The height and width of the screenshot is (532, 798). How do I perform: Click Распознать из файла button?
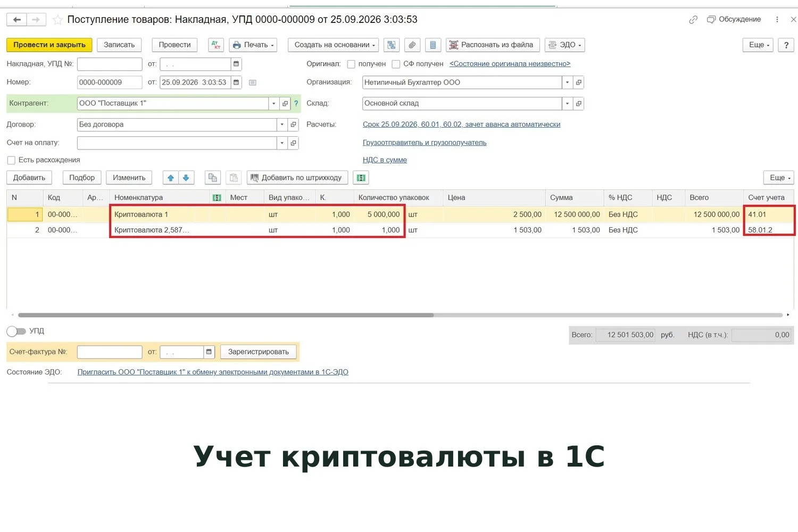tap(493, 45)
